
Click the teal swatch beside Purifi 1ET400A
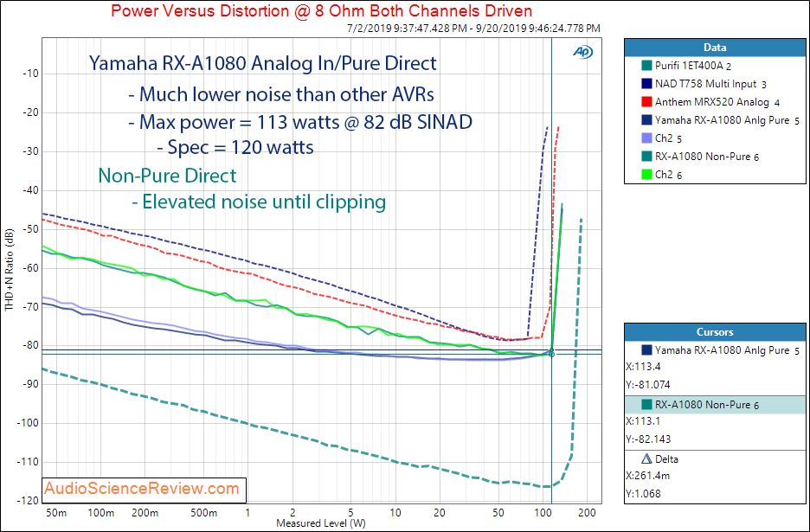tap(646, 66)
